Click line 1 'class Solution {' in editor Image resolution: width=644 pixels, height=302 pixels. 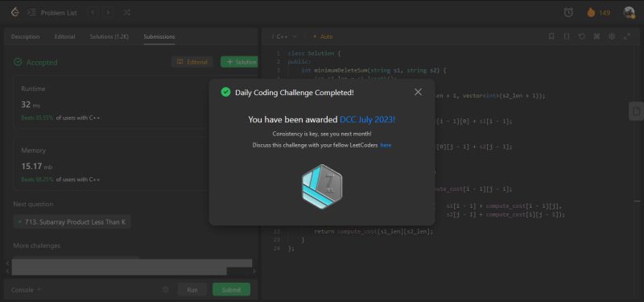[x=314, y=53]
